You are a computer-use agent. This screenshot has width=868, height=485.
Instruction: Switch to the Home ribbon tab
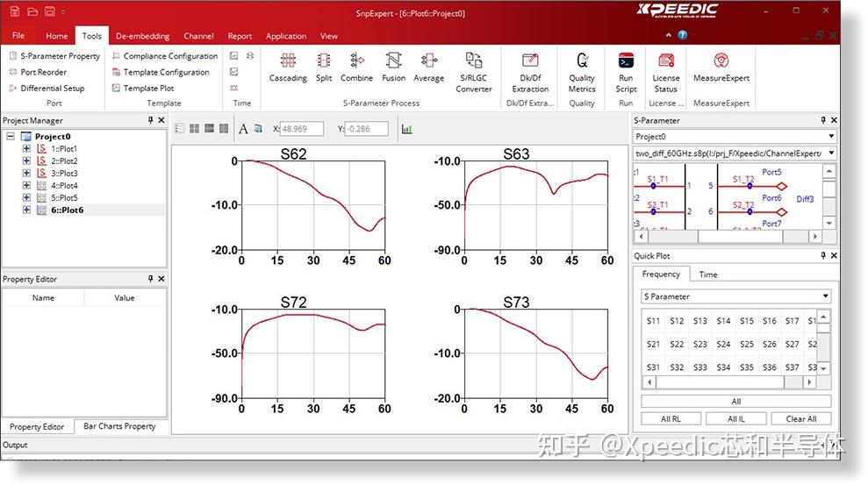point(56,36)
